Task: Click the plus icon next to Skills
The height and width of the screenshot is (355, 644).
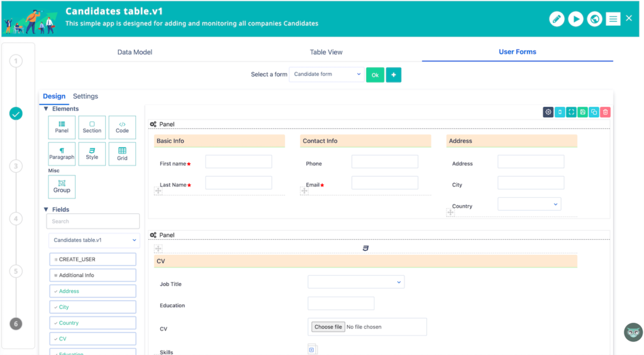Action: pyautogui.click(x=312, y=350)
